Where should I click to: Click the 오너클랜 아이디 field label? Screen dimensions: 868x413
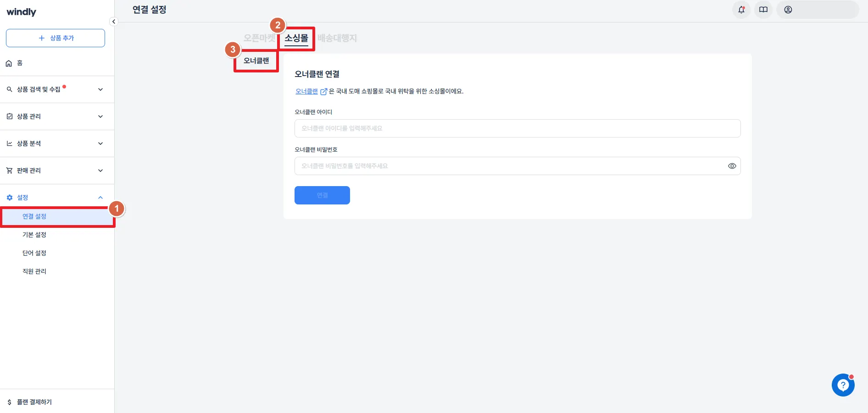pos(313,112)
